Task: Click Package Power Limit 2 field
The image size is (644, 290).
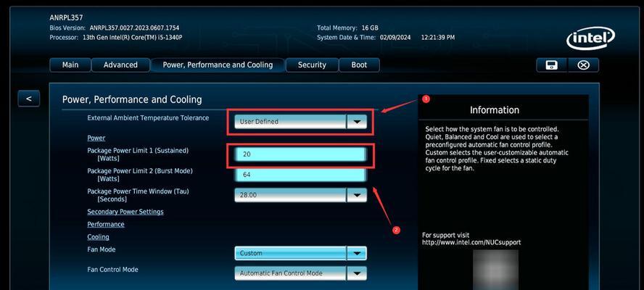Action: (x=300, y=175)
